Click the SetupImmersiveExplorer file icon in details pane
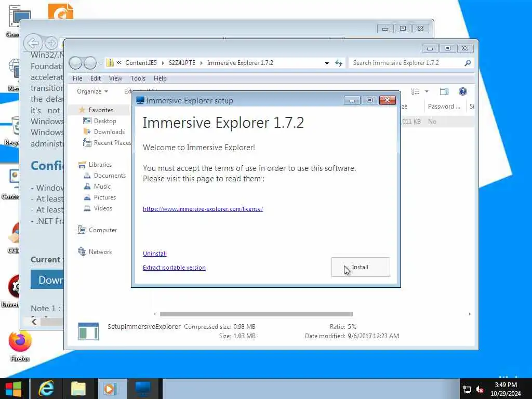This screenshot has width=532, height=399. [88, 331]
